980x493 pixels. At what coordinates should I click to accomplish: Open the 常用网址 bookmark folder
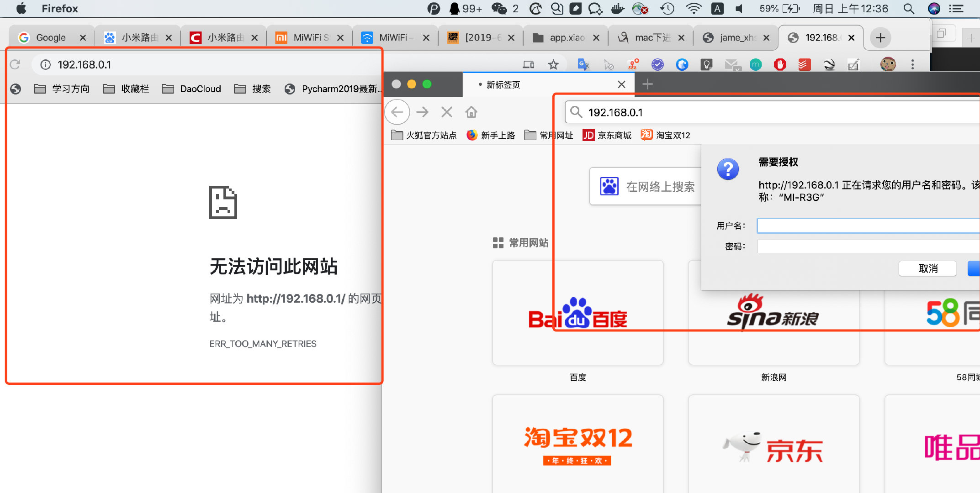coord(549,135)
